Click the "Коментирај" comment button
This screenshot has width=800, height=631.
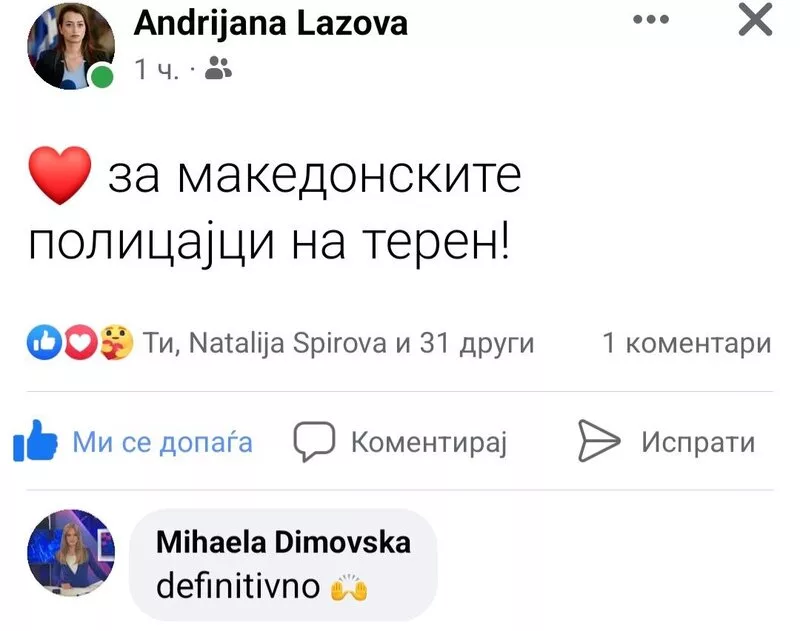(428, 442)
